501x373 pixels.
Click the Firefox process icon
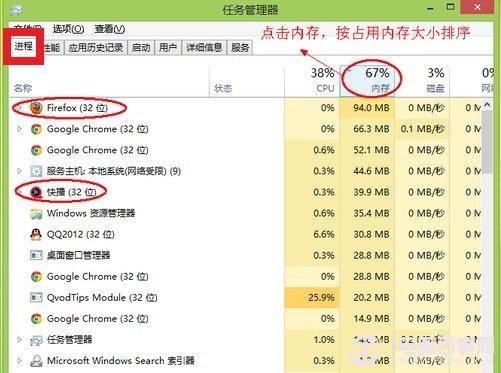pos(36,108)
